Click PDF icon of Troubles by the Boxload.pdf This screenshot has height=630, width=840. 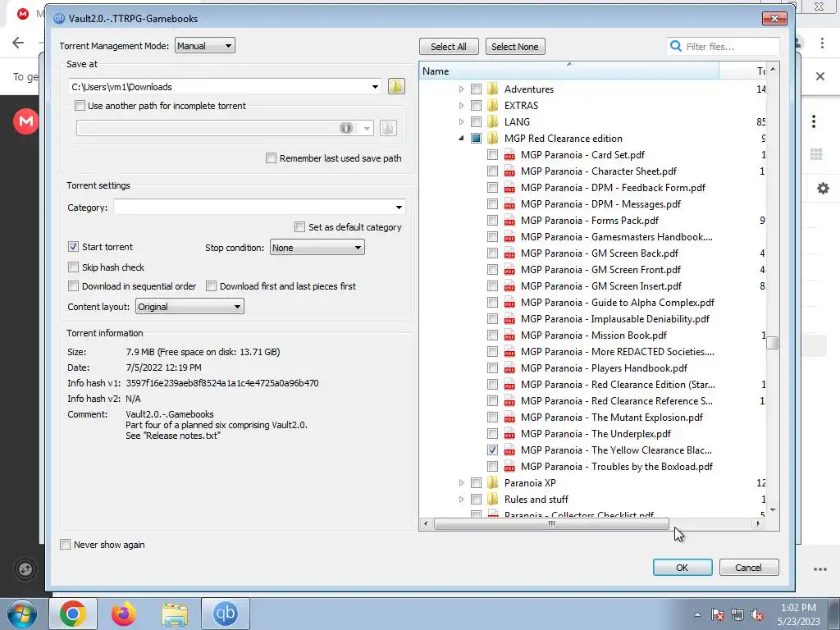pyautogui.click(x=509, y=467)
